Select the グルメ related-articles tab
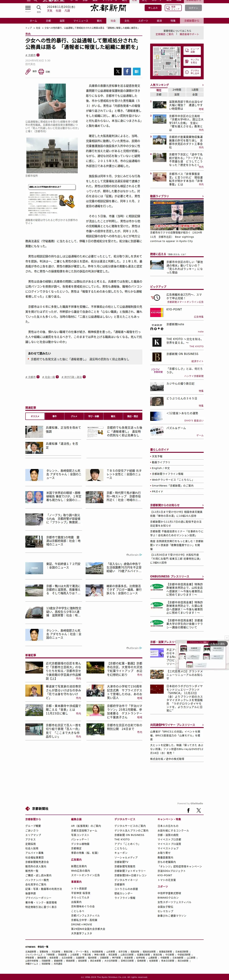The image size is (229, 980). coord(74,416)
